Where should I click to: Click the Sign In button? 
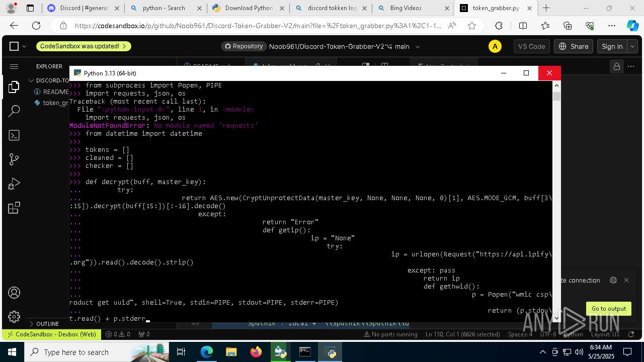612,46
